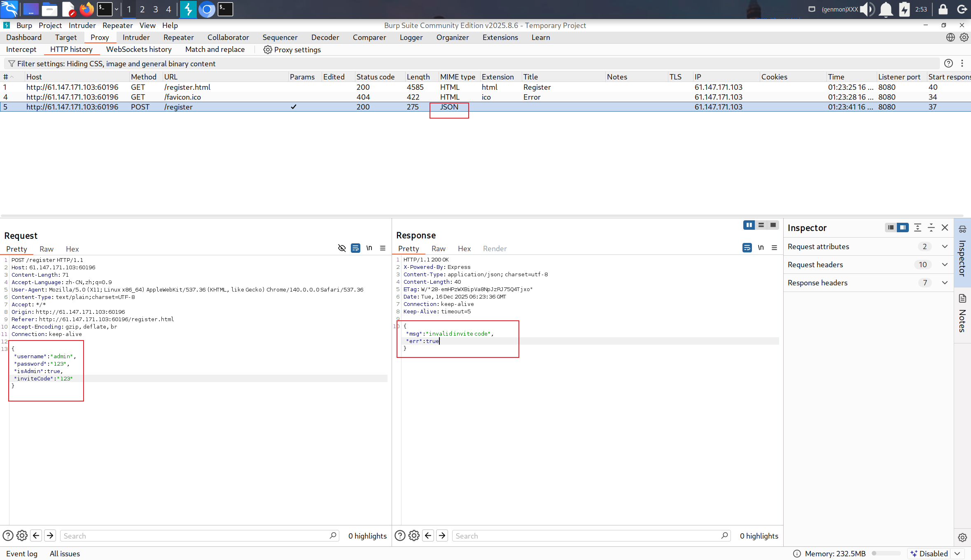Open Proxy settings gear
This screenshot has height=560, width=971.
point(268,49)
